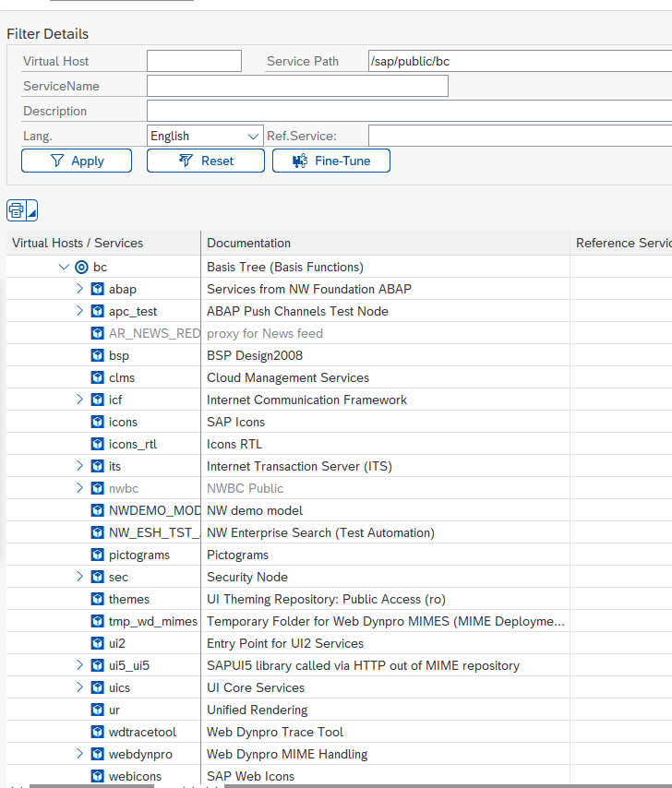Click the themes service icon

98,599
